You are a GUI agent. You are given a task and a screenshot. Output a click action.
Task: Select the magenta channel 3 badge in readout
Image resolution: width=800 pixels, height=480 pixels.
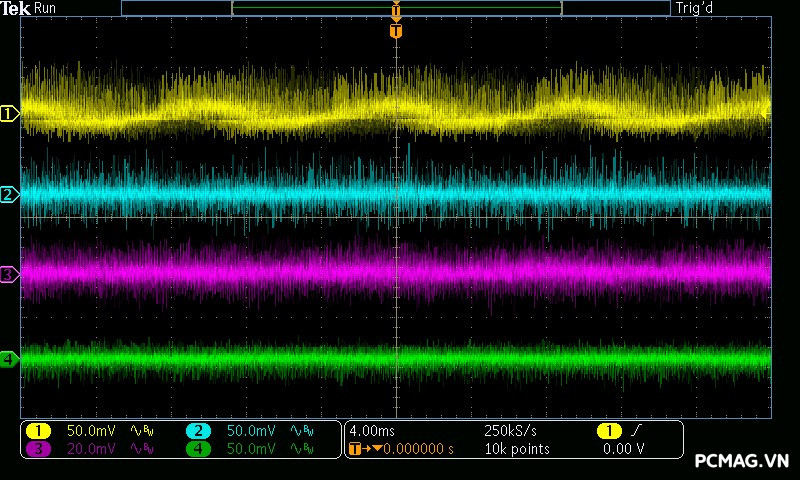38,449
